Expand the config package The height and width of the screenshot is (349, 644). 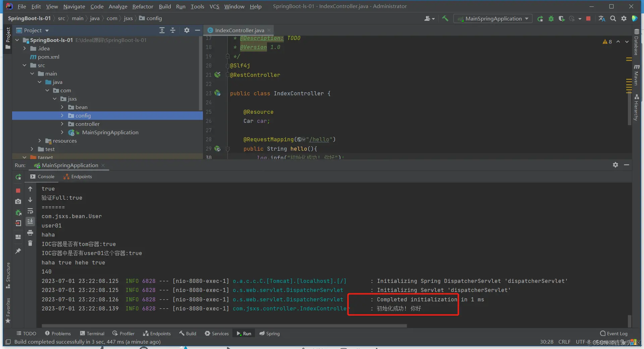tap(62, 115)
